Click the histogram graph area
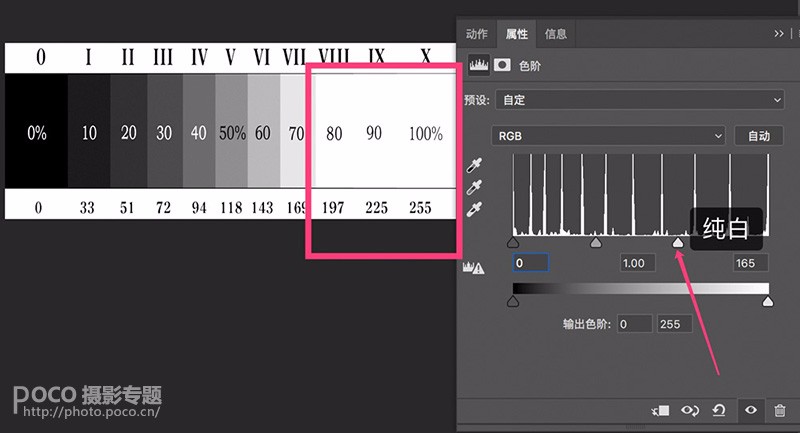800x433 pixels. 641,195
